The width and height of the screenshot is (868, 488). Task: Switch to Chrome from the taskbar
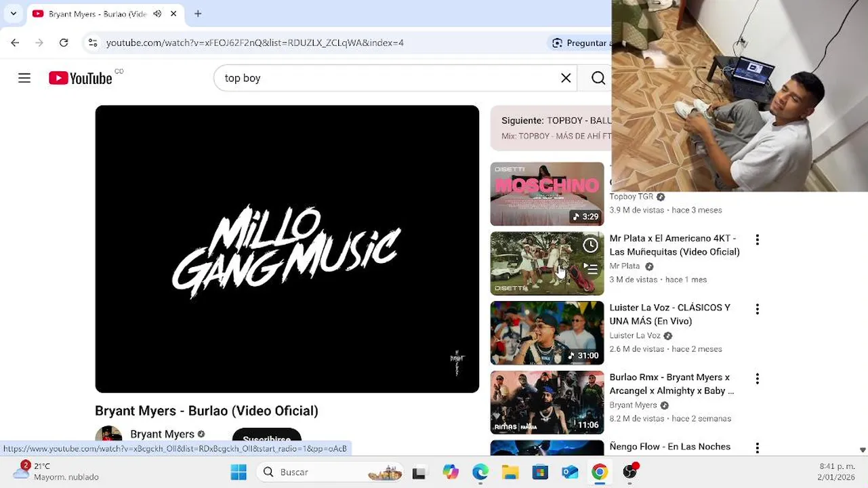coord(600,472)
